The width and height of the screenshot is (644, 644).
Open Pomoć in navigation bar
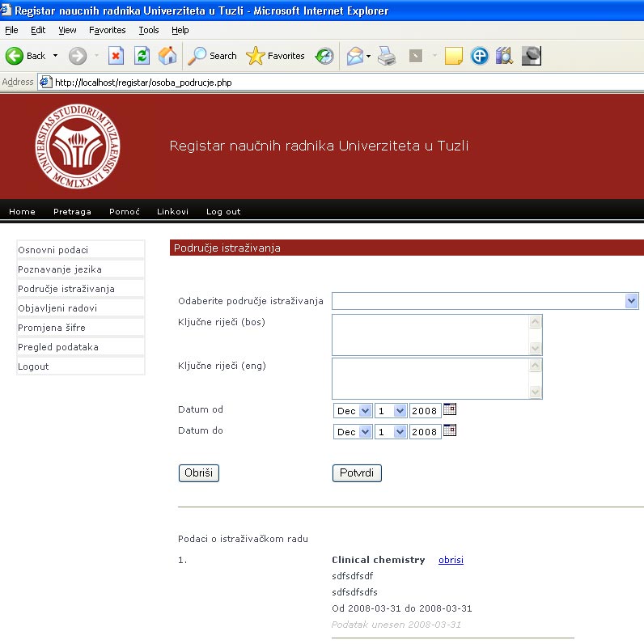point(125,211)
